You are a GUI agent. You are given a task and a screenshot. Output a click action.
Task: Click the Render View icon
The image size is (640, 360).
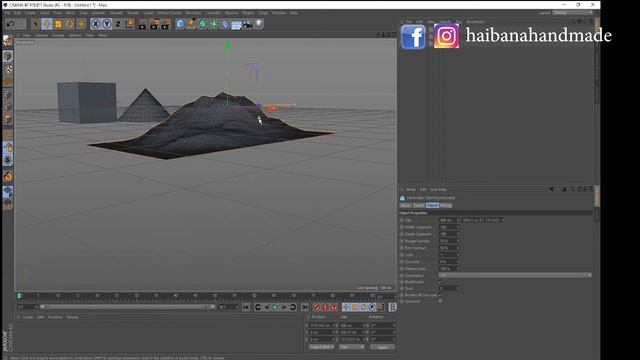(142, 24)
